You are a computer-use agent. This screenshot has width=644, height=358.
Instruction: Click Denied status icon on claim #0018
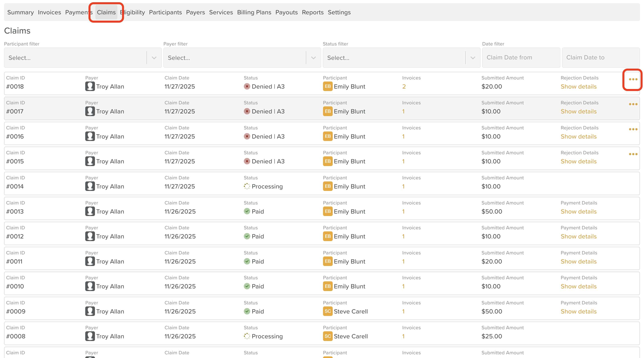pos(247,86)
